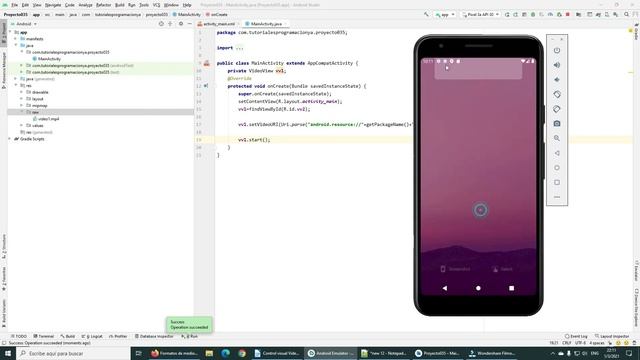
Task: Expand the drawable folder arrow
Action: point(22,92)
